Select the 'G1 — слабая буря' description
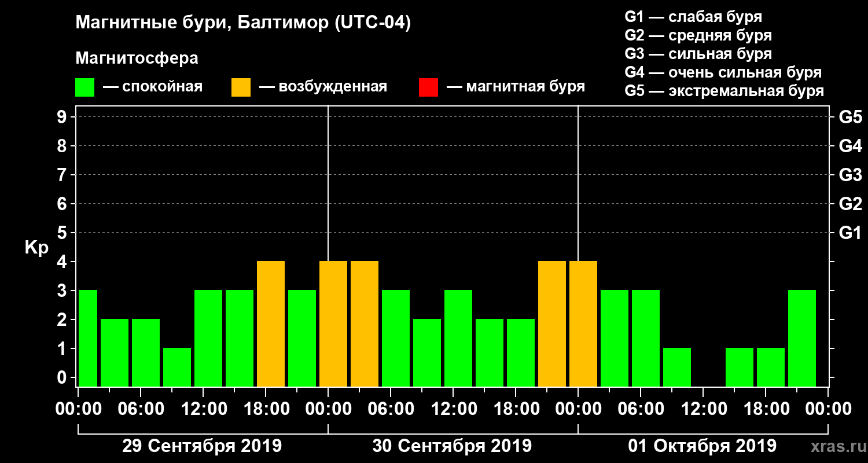The height and width of the screenshot is (463, 868). (x=693, y=16)
